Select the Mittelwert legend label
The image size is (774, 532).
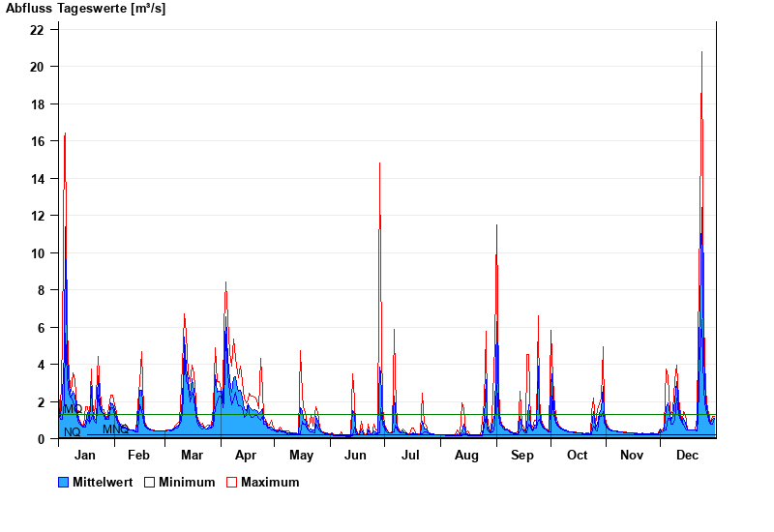click(103, 482)
